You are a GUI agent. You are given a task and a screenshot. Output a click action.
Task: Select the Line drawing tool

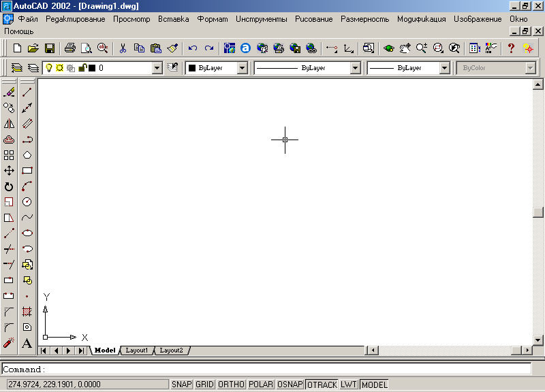point(27,92)
